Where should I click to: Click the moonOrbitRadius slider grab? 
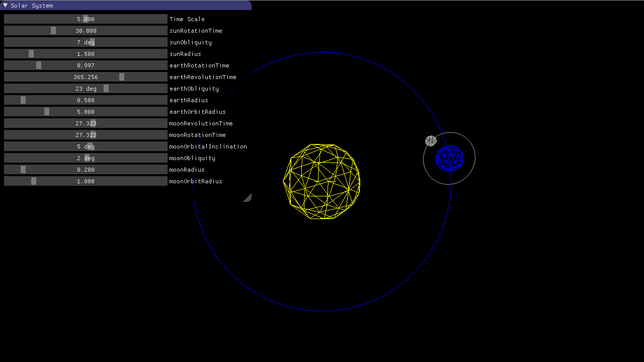pos(34,181)
